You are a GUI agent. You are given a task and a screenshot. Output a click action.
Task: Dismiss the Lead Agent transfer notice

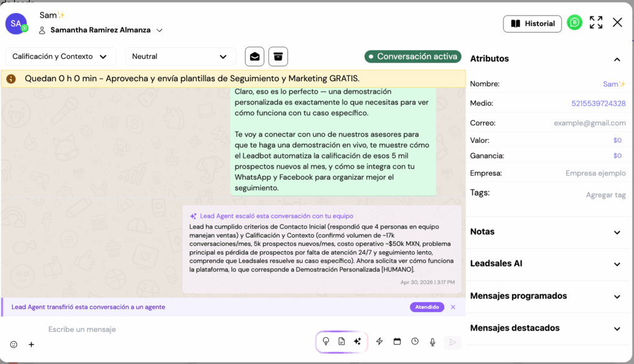[453, 307]
